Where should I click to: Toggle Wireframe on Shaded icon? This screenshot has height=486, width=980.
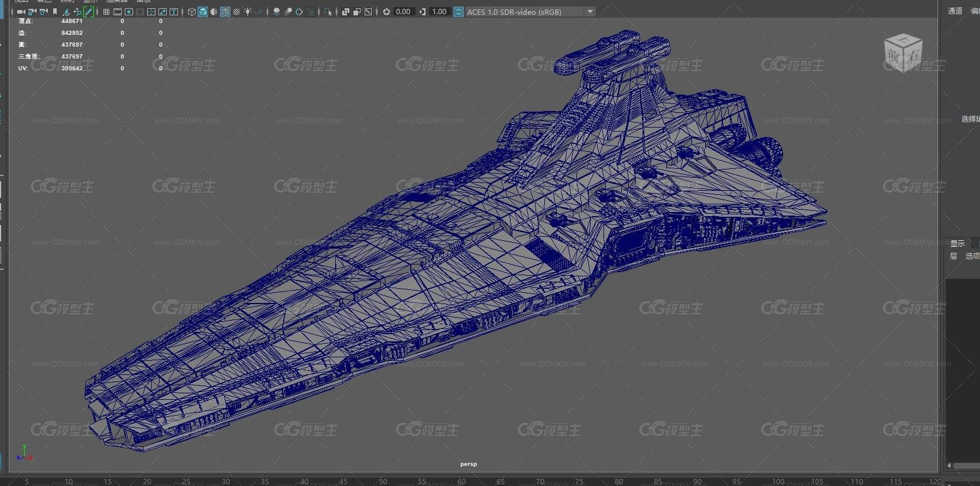[x=225, y=12]
